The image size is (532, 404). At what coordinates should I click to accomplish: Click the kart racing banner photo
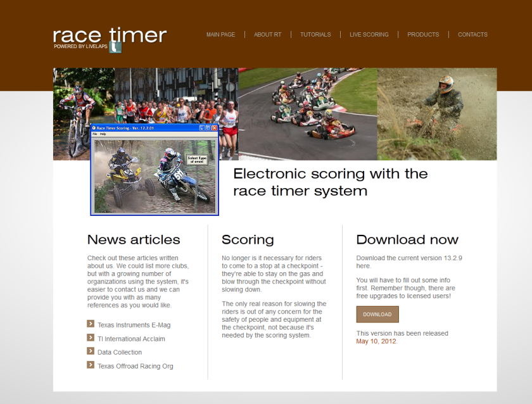(308, 113)
